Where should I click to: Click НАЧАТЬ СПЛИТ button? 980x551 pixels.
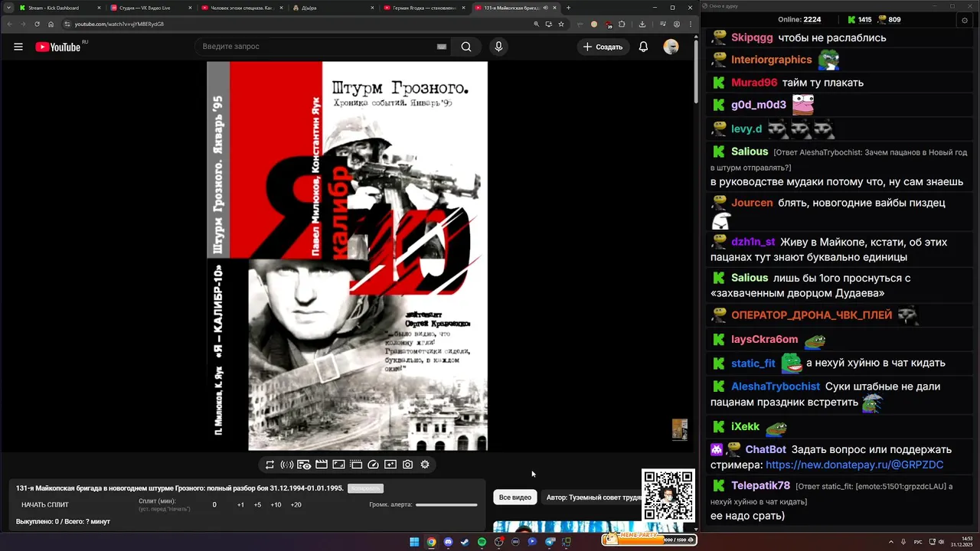45,505
